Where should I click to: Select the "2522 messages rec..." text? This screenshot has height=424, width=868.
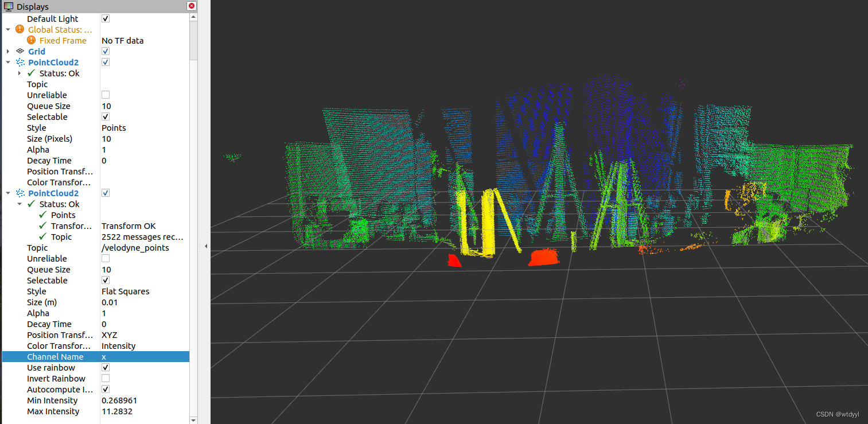(x=142, y=236)
